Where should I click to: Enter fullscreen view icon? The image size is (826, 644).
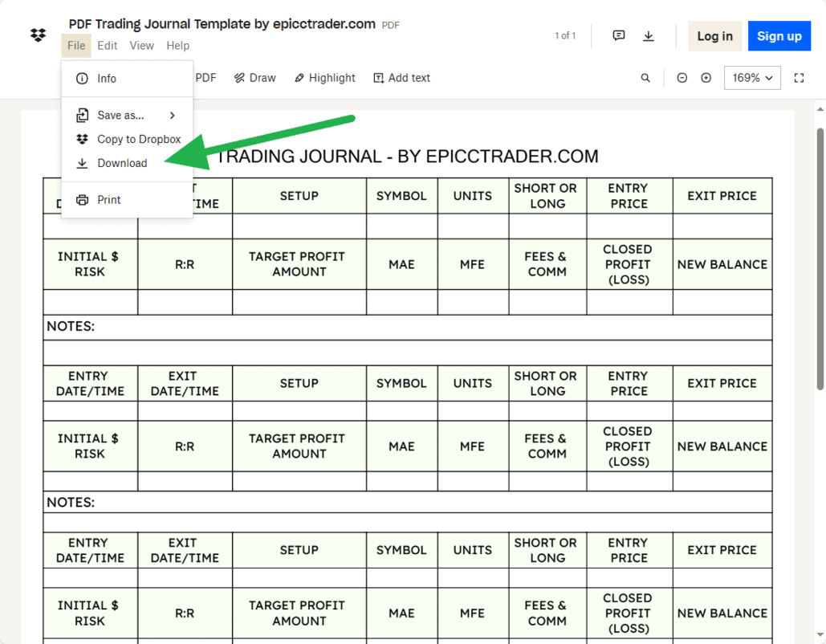[x=800, y=78]
